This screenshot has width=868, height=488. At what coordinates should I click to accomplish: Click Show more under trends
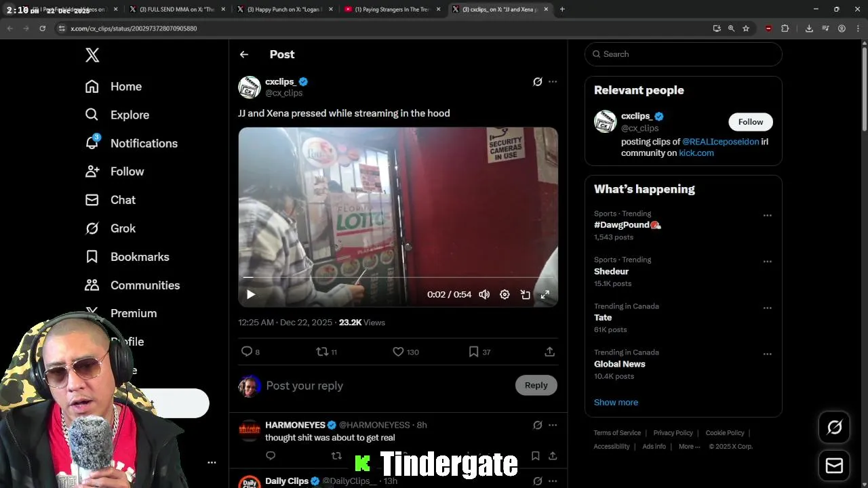(x=616, y=403)
